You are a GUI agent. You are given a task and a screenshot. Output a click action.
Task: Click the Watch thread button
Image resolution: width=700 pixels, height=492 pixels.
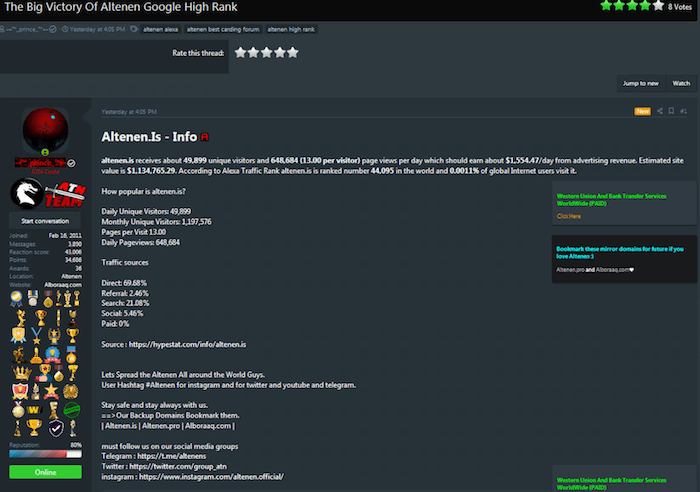(681, 83)
